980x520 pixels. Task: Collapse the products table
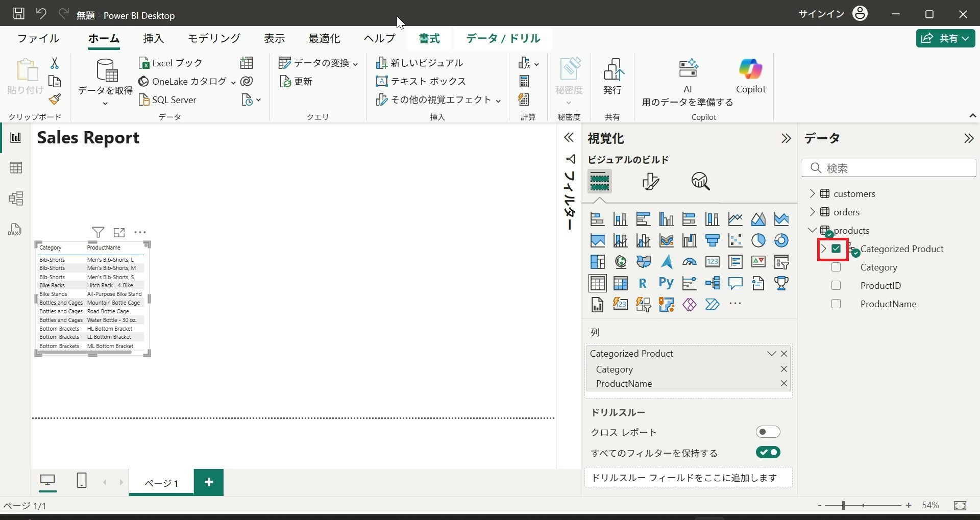tap(813, 230)
